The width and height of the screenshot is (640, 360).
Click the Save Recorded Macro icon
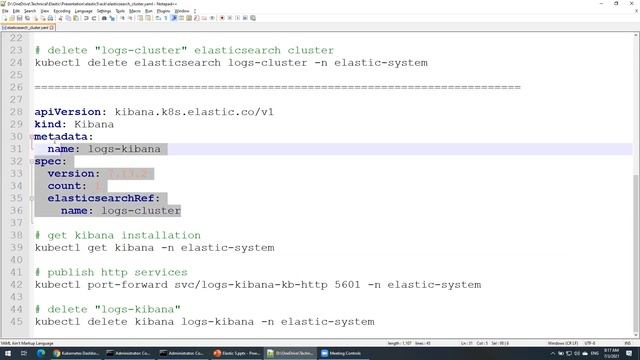[x=253, y=18]
